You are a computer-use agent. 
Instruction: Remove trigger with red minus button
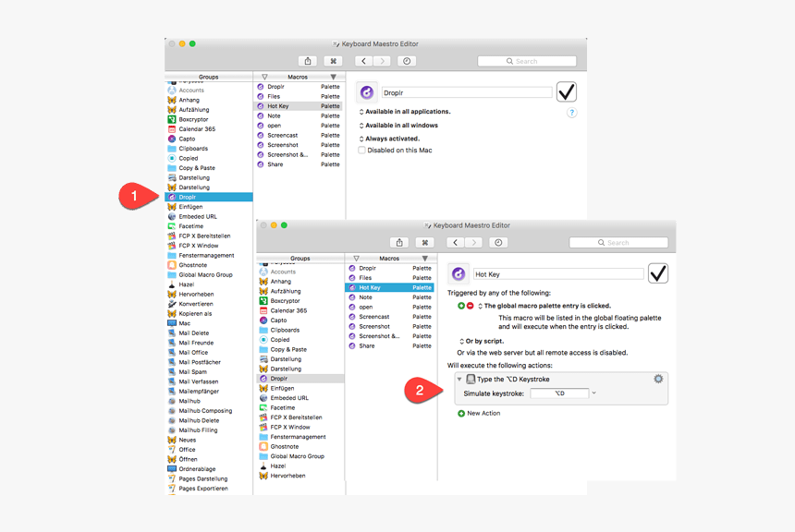[470, 306]
